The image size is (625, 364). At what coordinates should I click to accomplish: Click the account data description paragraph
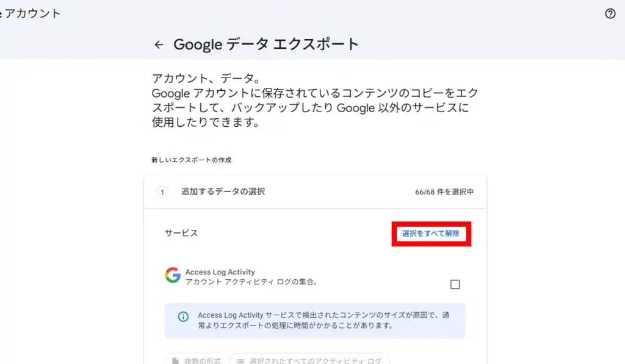[x=314, y=107]
